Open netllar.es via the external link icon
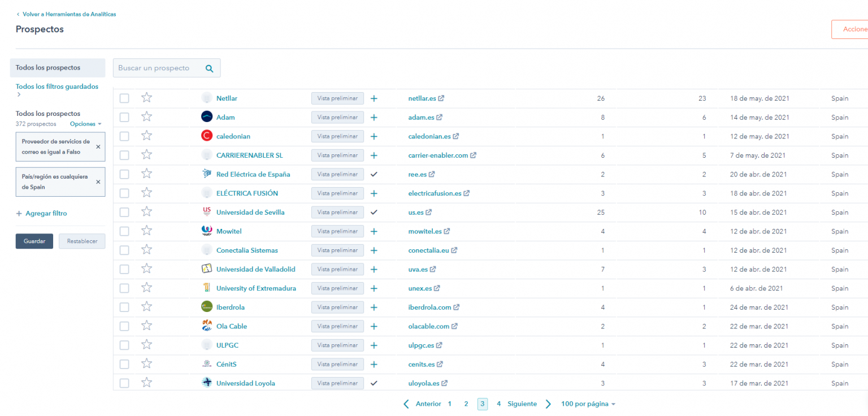 (x=442, y=98)
